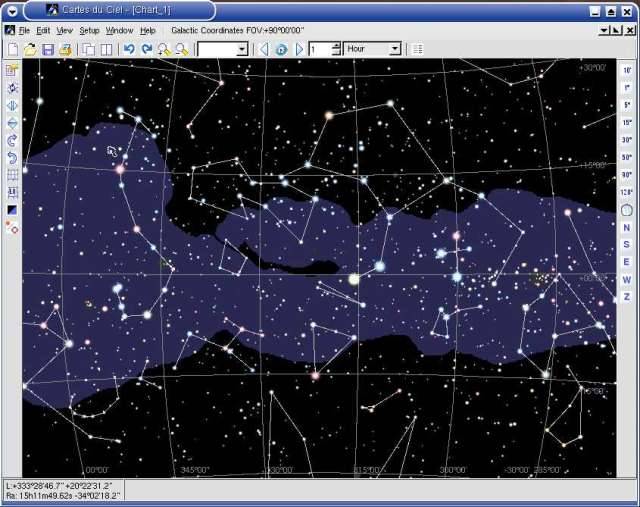Toggle the object labels icon
Image resolution: width=640 pixels, height=507 pixels.
tap(12, 193)
